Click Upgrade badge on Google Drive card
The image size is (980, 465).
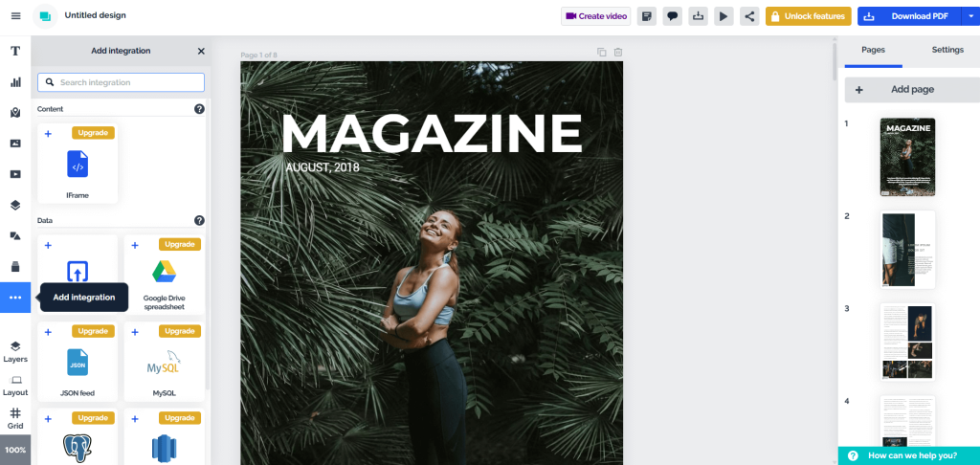180,244
